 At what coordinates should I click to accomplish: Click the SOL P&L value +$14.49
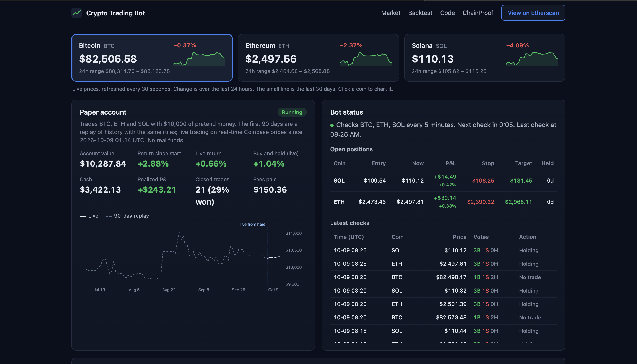pyautogui.click(x=445, y=177)
